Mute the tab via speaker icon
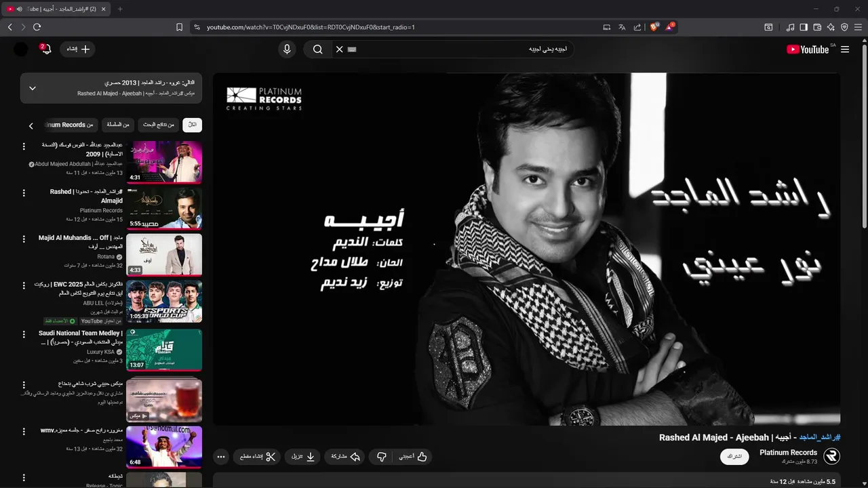868x488 pixels. (x=19, y=9)
